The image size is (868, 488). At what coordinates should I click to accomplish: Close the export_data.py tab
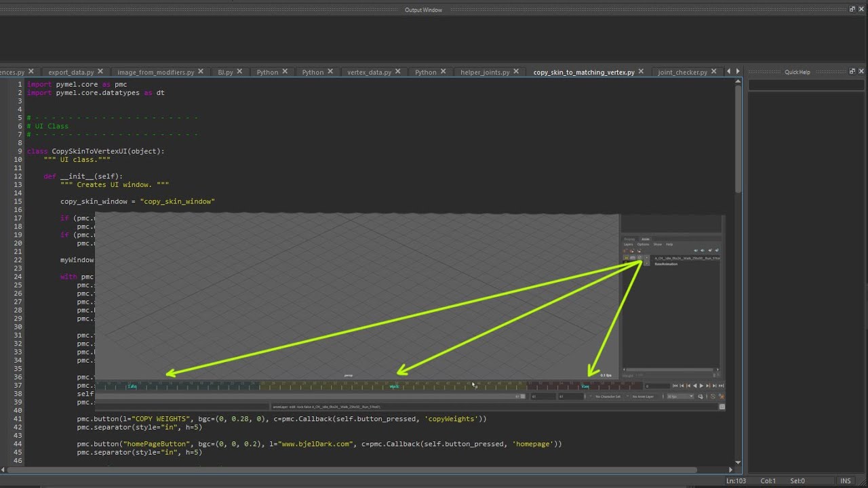tap(100, 71)
